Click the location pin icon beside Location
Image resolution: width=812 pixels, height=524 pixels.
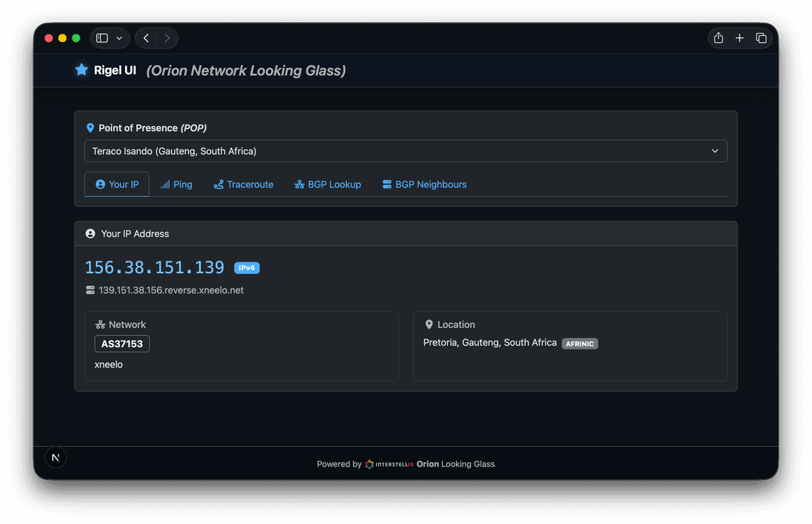pos(429,325)
